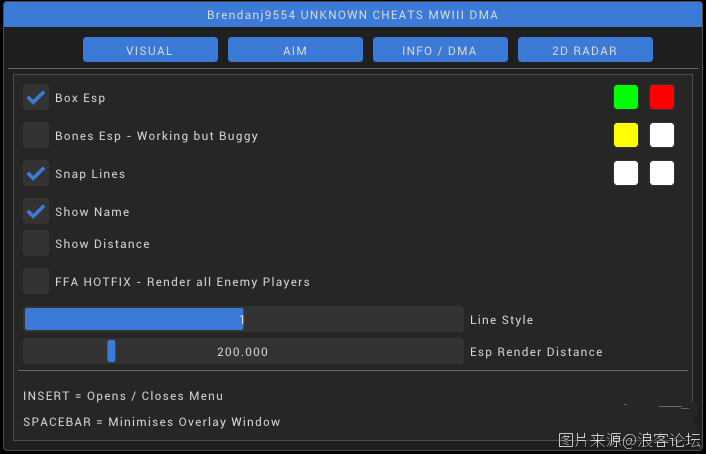Click the Show Name label
This screenshot has height=454, width=706.
pyautogui.click(x=92, y=212)
